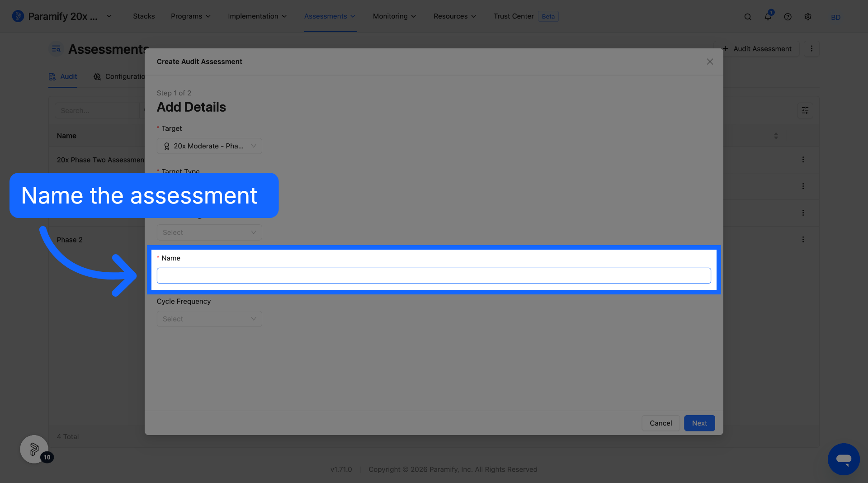Switch to the Configuration tab
Screen dimensions: 868x483
point(119,76)
